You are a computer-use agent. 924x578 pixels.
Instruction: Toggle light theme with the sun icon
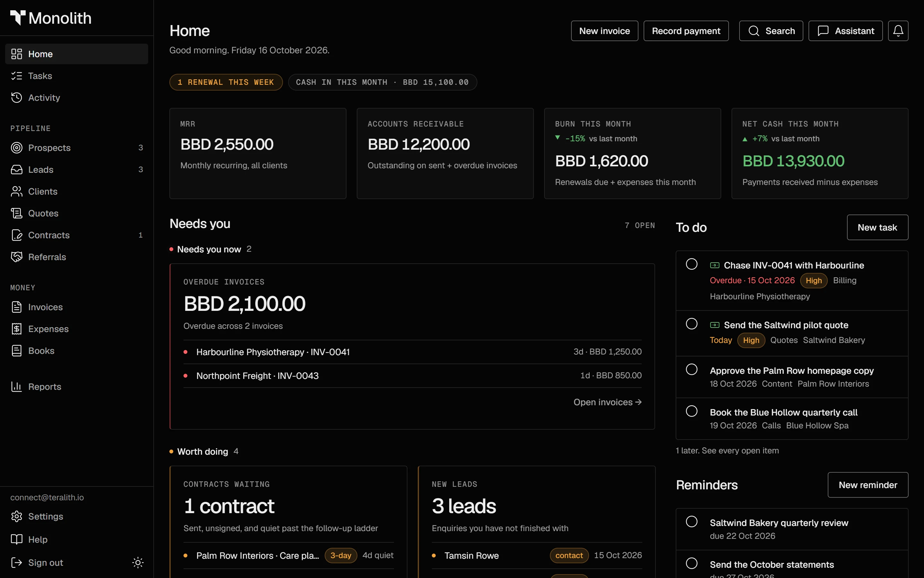(x=138, y=562)
